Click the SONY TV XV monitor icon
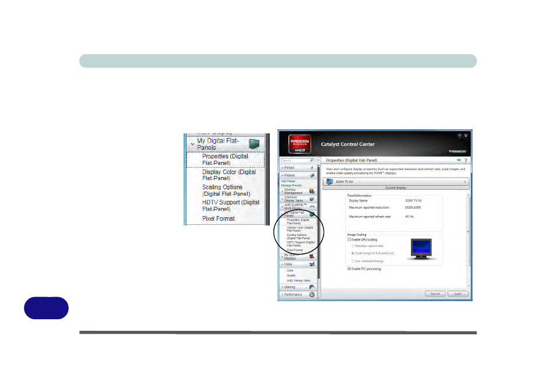This screenshot has height=392, width=556. [x=329, y=182]
